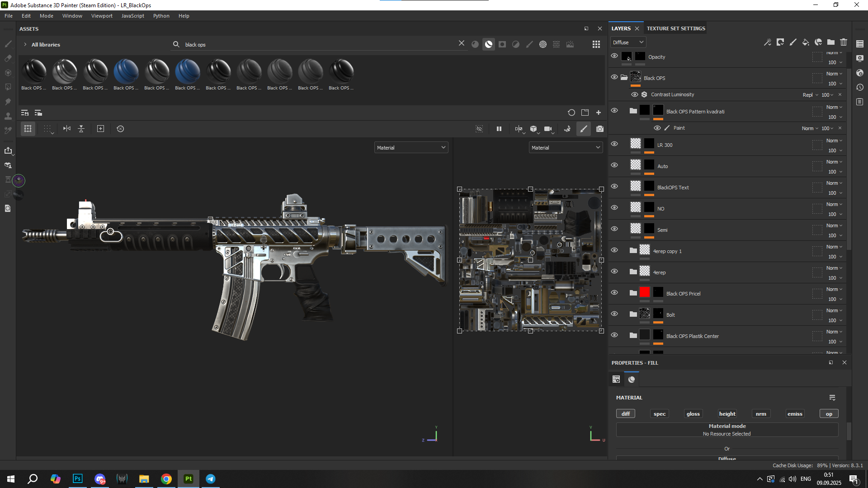The image size is (868, 488).
Task: Hide the LR 300 layer
Action: point(614,144)
